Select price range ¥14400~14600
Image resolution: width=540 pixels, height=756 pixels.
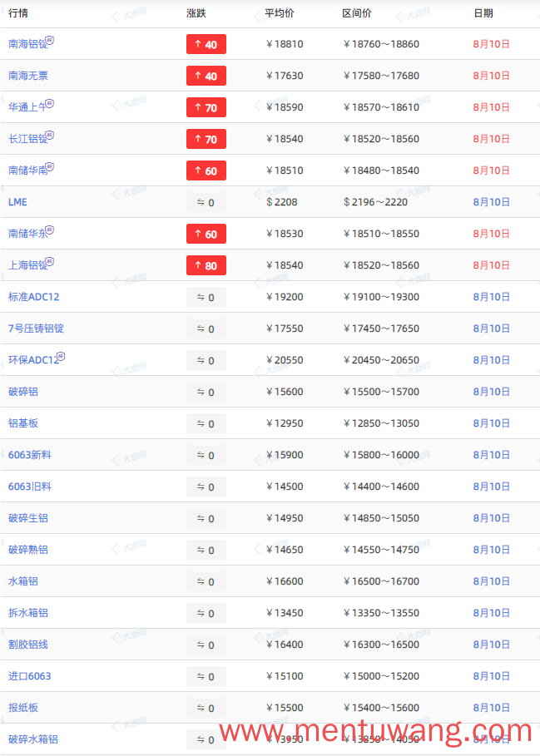381,487
